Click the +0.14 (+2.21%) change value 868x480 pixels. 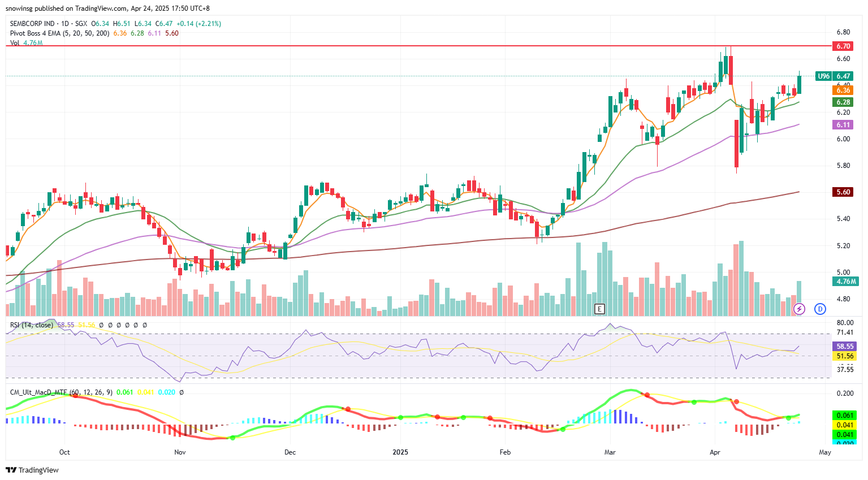point(198,24)
